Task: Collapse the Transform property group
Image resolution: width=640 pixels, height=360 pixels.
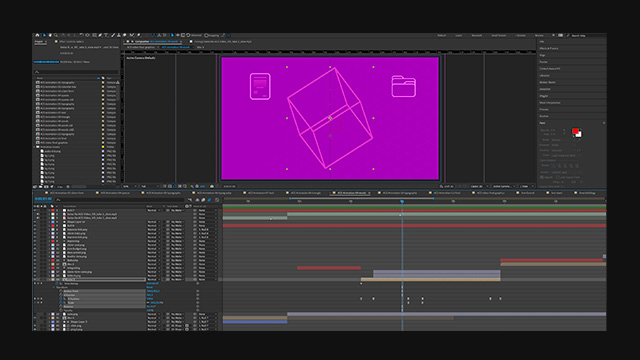Action: (x=54, y=287)
